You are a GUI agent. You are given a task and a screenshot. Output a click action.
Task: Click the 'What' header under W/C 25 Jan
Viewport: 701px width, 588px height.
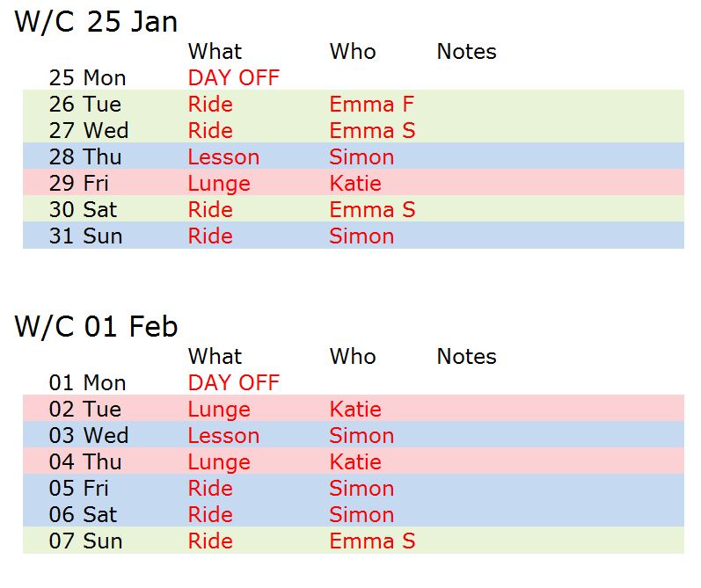215,52
